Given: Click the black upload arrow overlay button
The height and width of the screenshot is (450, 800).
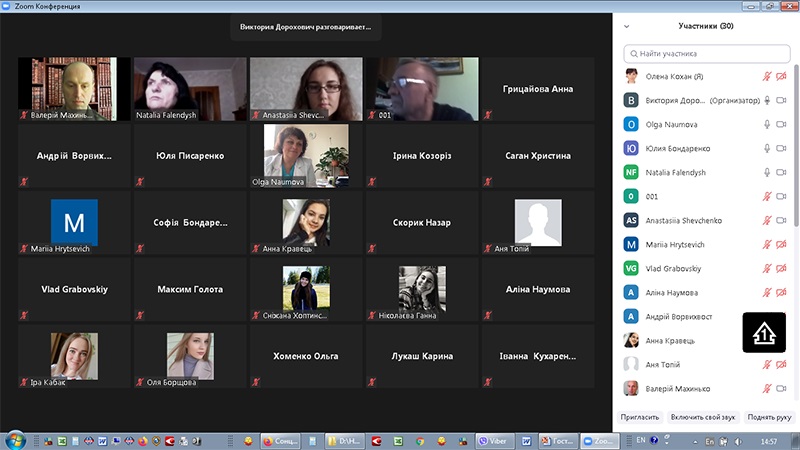Looking at the screenshot, I should pos(764,333).
